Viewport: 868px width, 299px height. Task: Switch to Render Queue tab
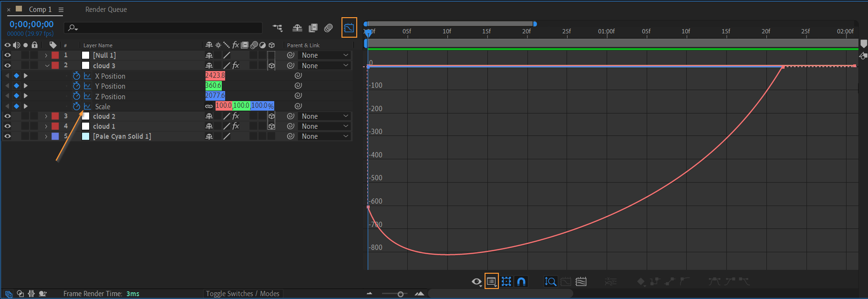click(x=106, y=10)
